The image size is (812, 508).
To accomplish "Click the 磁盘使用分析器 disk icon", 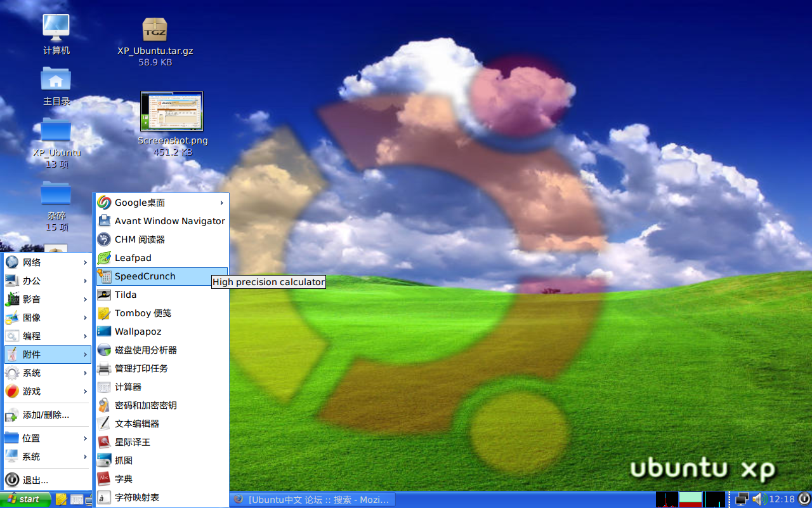I will tap(104, 350).
